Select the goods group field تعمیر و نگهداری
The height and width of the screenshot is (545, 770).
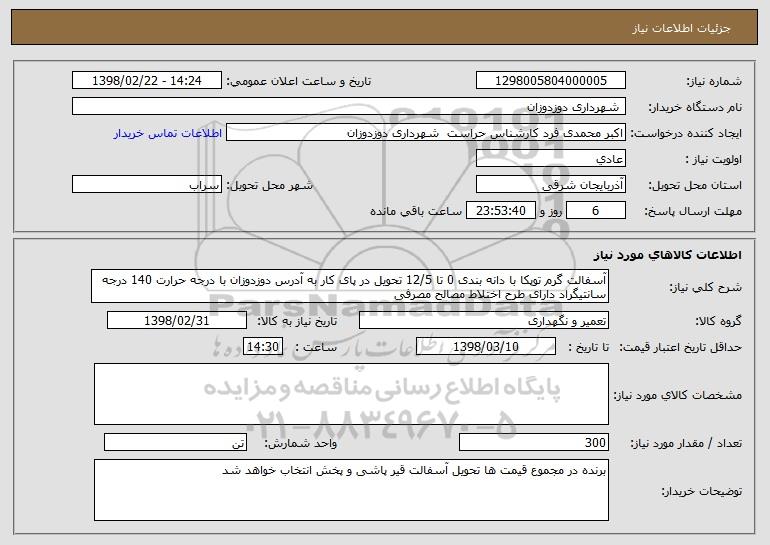pos(484,321)
